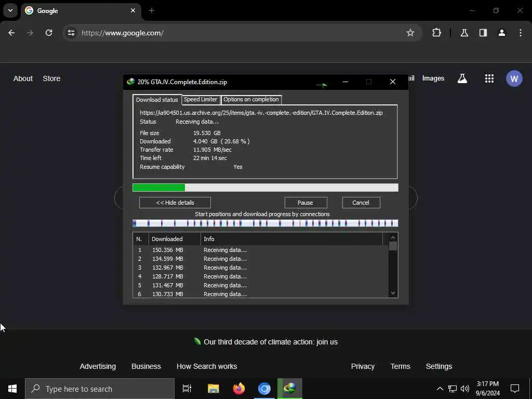Select connection row 5 with 131.467 MB
Image resolution: width=532 pixels, height=399 pixels.
[x=261, y=285]
